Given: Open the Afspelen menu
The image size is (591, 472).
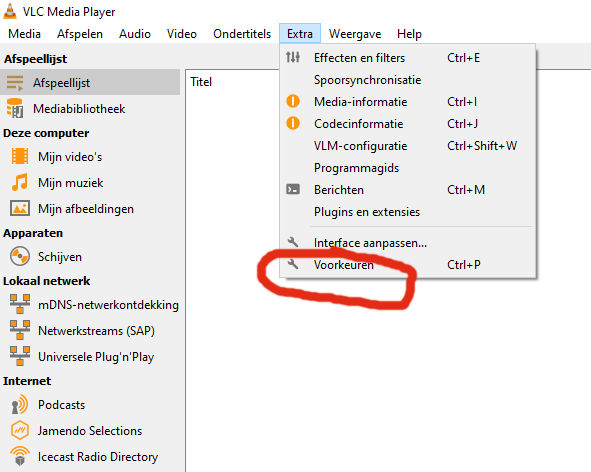Looking at the screenshot, I should (x=80, y=34).
